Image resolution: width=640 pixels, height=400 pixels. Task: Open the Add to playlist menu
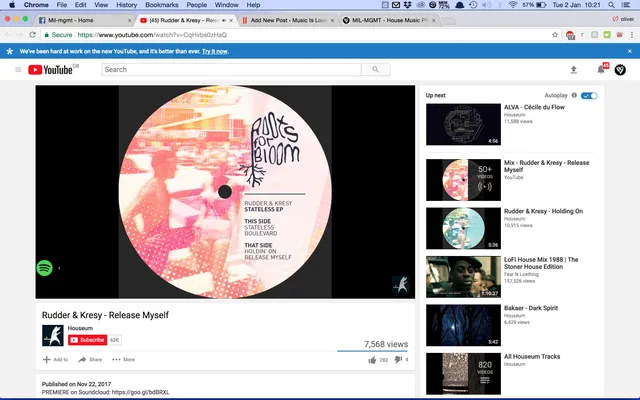[56, 360]
